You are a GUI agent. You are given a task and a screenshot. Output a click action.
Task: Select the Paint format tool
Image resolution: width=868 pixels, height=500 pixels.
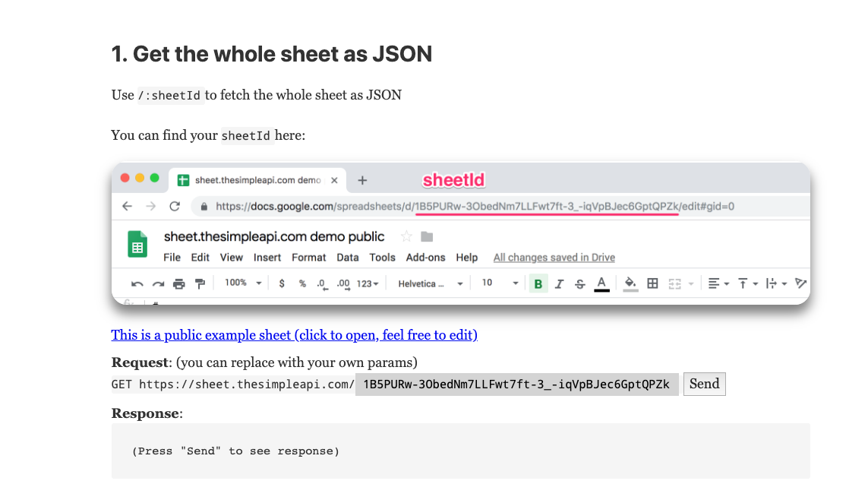click(x=200, y=283)
